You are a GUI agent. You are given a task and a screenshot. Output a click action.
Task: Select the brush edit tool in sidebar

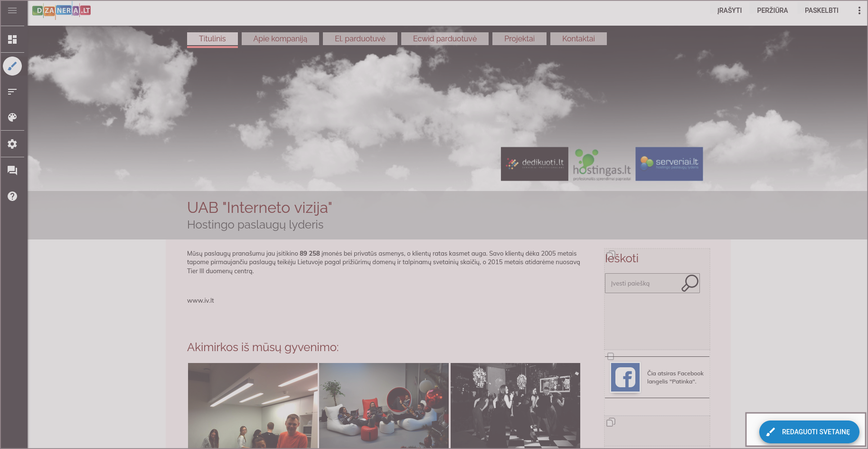[x=12, y=66]
